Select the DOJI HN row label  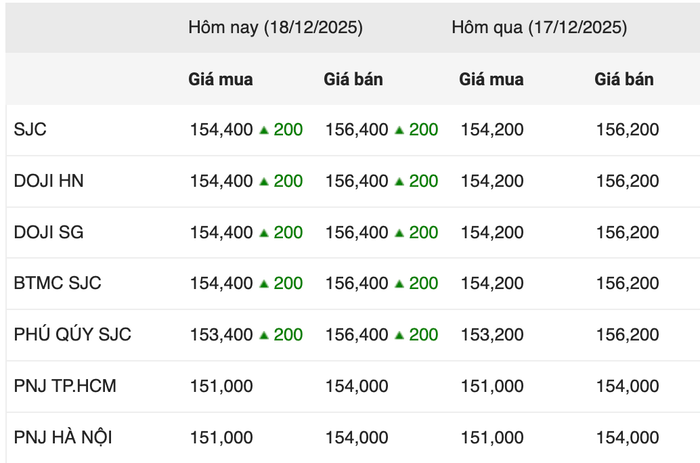click(49, 181)
